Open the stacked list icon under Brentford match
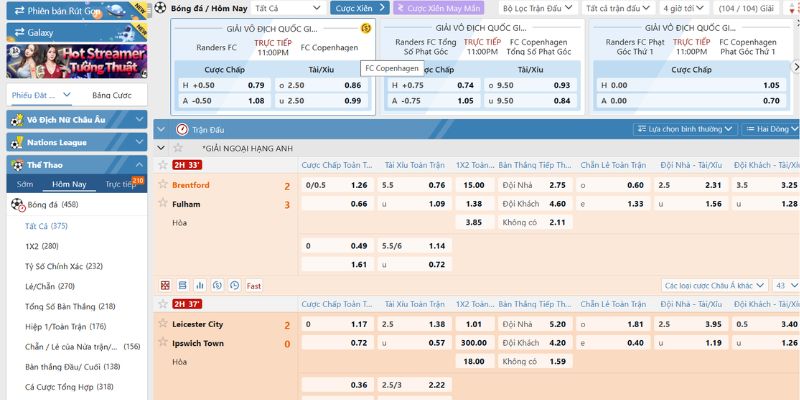800x400 pixels. tap(183, 286)
